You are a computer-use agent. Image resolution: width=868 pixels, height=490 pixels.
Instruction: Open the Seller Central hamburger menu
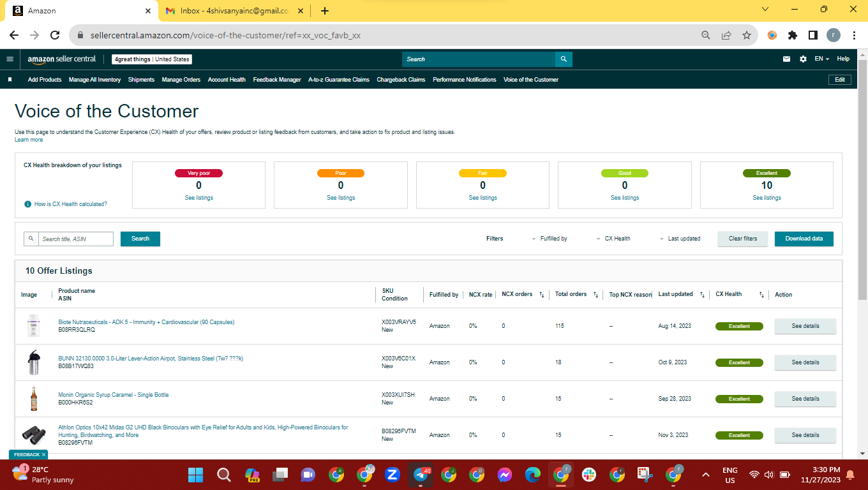(x=10, y=59)
